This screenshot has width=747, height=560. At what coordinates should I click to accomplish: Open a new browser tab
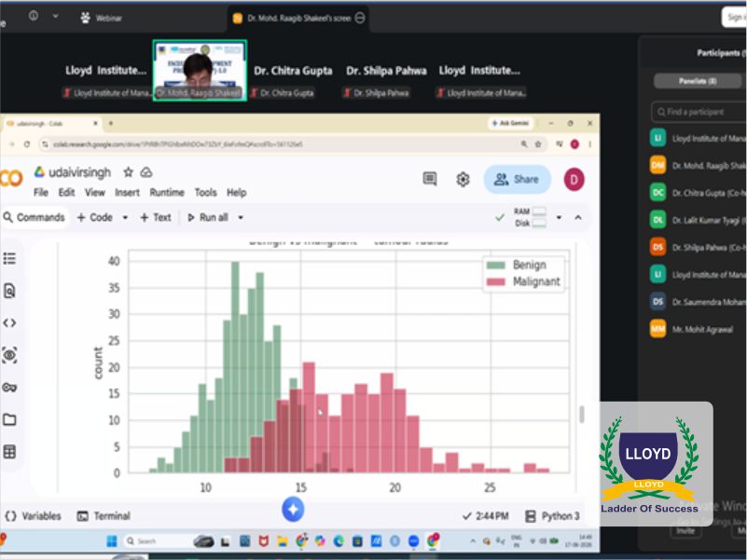pyautogui.click(x=111, y=123)
